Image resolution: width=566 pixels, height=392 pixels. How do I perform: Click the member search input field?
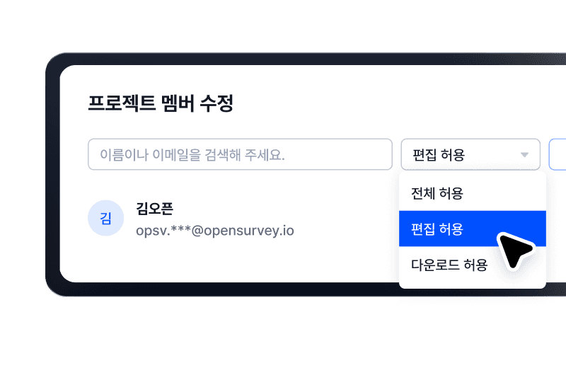[x=240, y=154]
